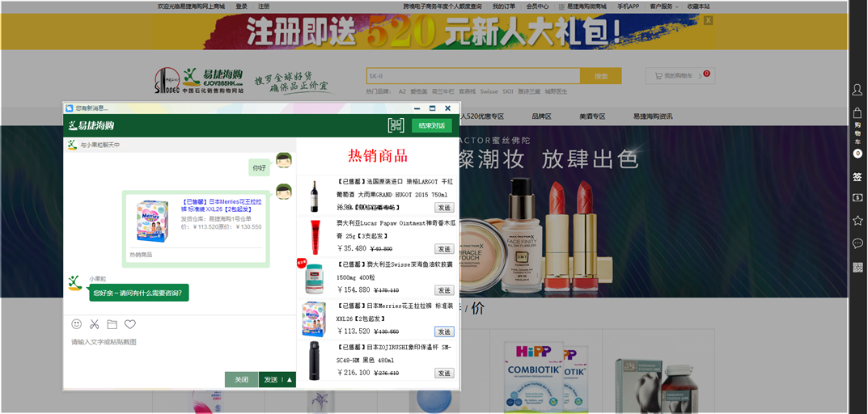Click the 手机APP link

629,6
